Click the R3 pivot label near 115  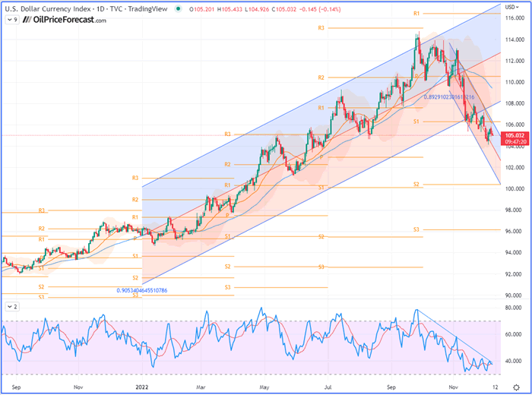click(x=321, y=27)
